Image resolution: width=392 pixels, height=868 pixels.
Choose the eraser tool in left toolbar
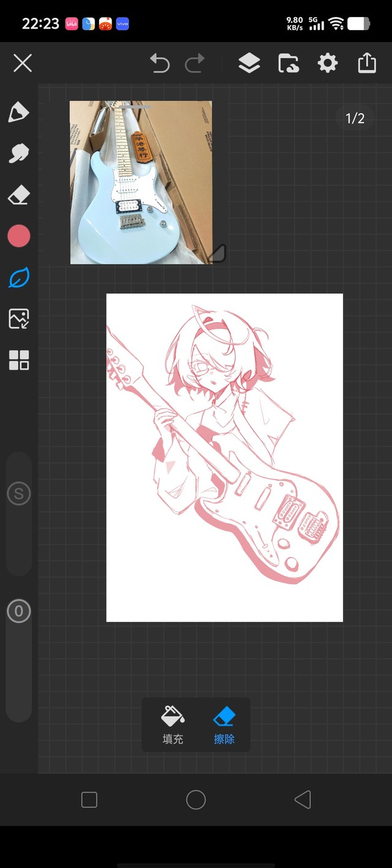18,195
